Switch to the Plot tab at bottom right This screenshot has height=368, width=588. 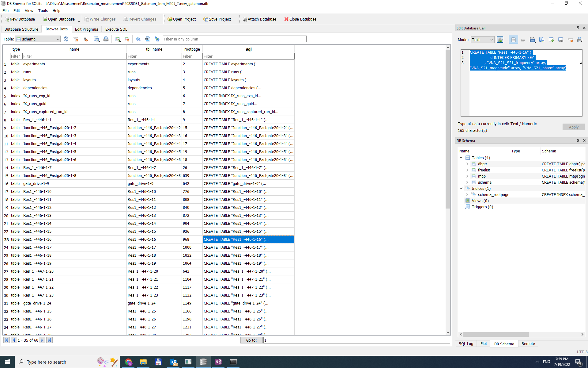(483, 343)
